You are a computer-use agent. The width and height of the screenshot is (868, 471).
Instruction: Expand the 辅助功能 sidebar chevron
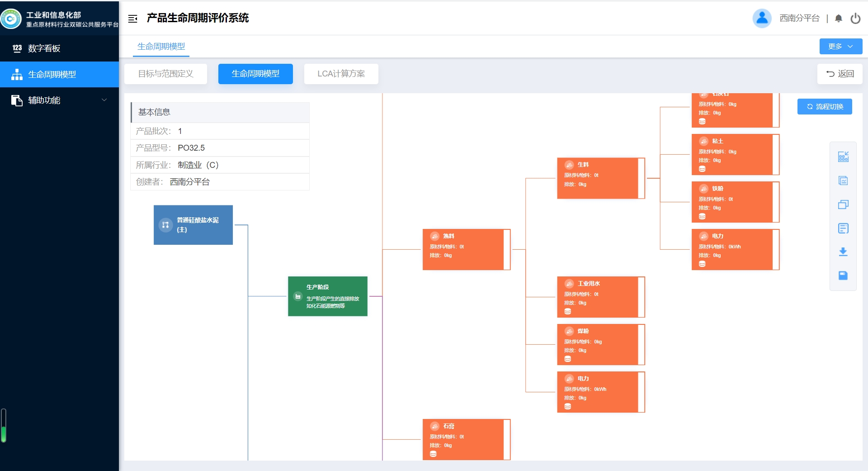(x=104, y=100)
